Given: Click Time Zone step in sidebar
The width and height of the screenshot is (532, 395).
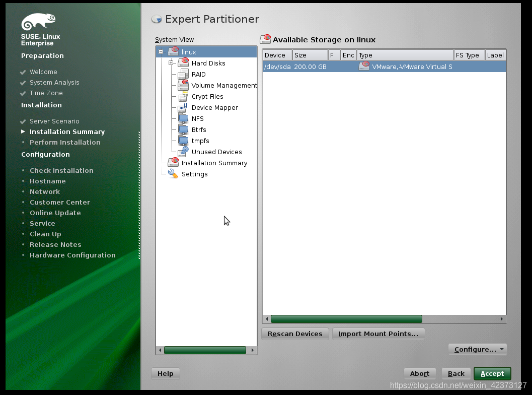Looking at the screenshot, I should click(x=46, y=93).
